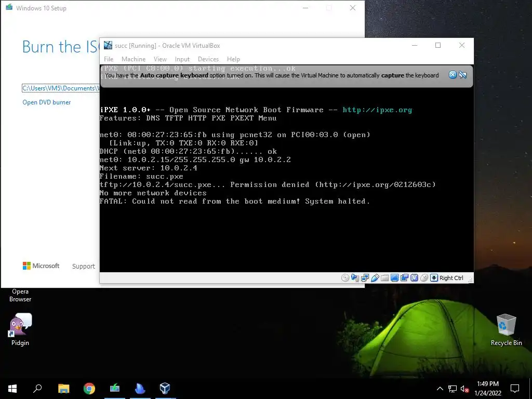Click the keyboard capture arrow indicator icon
Image resolution: width=532 pixels, height=399 pixels.
(x=434, y=278)
